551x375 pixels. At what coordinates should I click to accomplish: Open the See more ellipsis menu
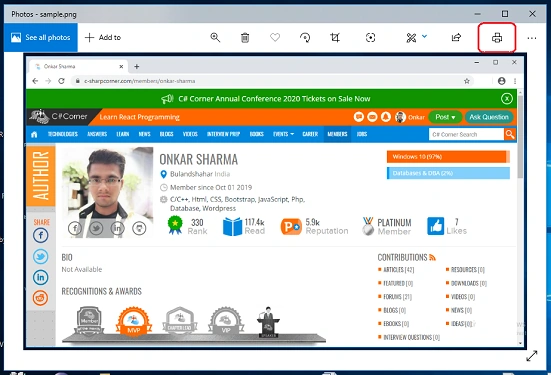[532, 38]
